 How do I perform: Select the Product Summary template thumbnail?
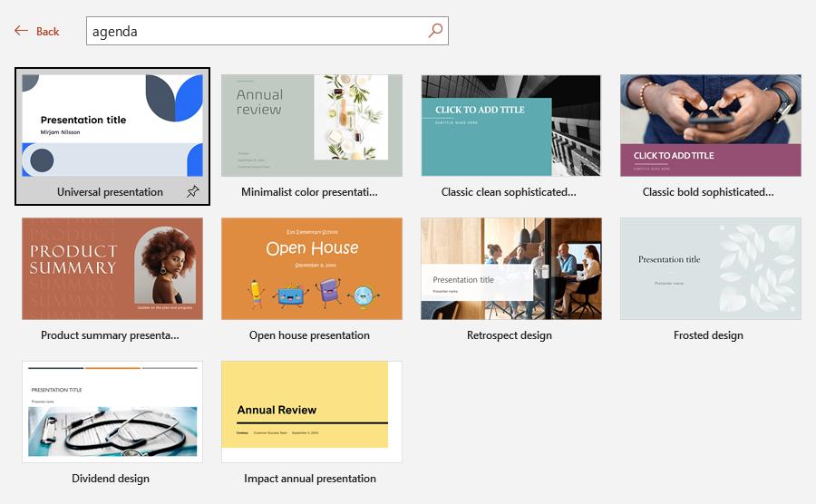(x=112, y=268)
